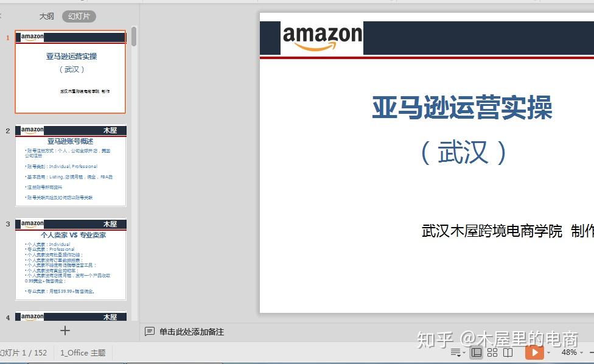Open the notes view dropdown arrow

pos(464,353)
